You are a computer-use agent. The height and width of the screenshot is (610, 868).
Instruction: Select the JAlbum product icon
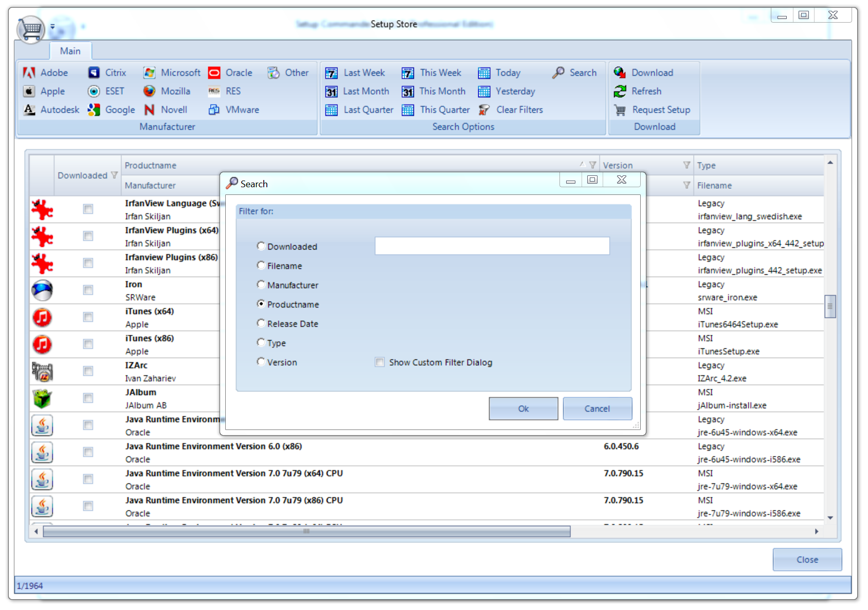coord(42,399)
